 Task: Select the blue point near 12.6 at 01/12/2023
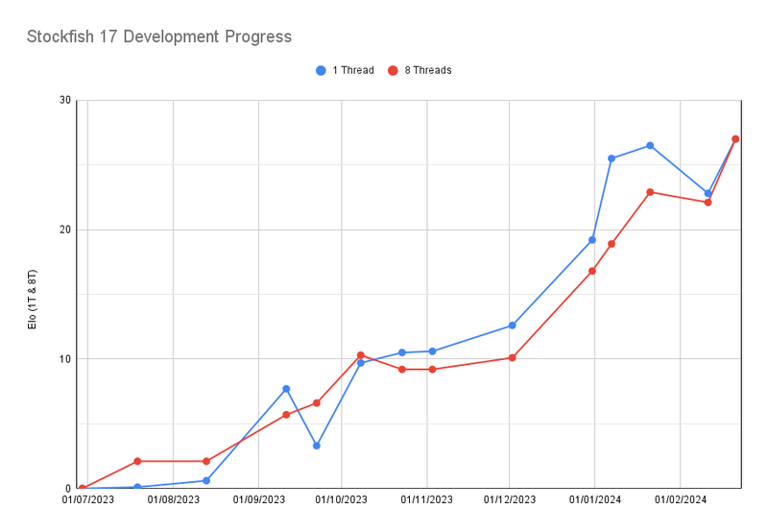tap(513, 326)
